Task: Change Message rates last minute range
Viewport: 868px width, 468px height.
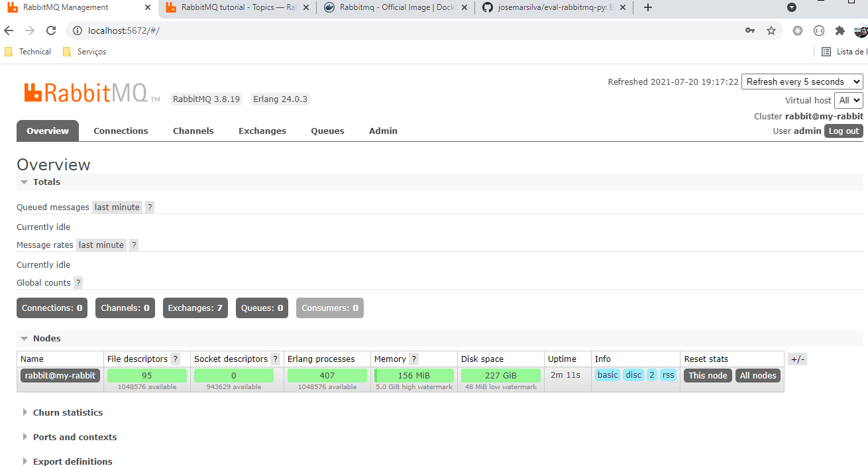Action: [x=101, y=245]
